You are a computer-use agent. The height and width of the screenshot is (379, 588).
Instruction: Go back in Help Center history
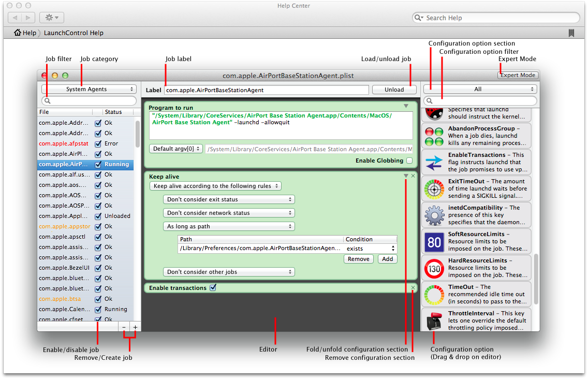point(15,18)
